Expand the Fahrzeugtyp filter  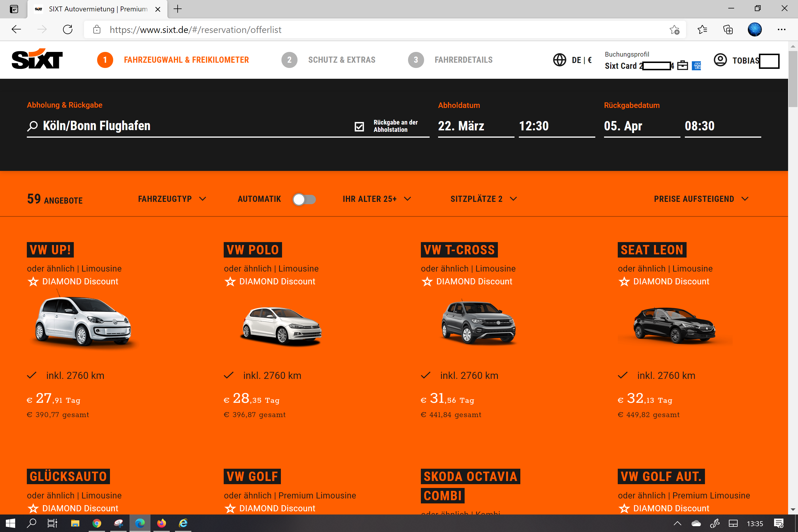pos(172,199)
